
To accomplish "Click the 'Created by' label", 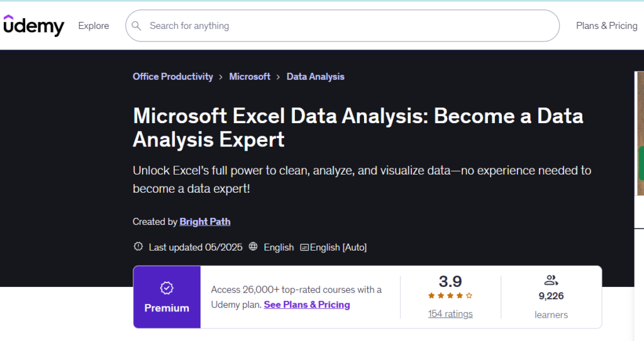I will [155, 222].
